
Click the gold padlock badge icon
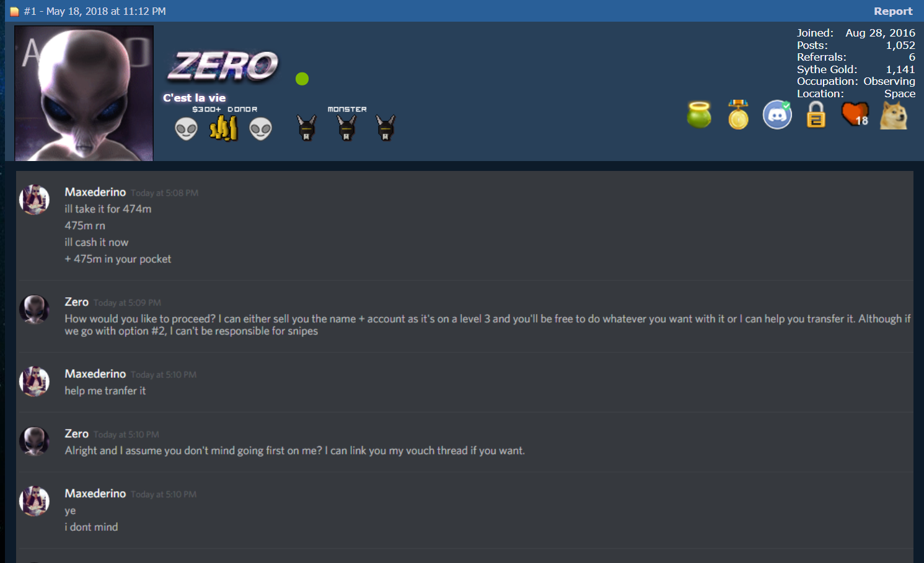[816, 115]
